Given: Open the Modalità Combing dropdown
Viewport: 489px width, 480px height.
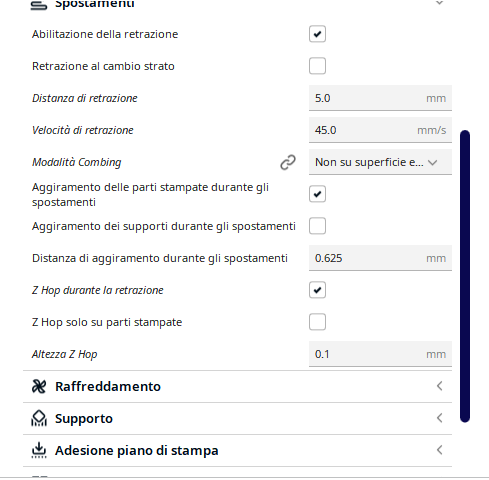Looking at the screenshot, I should coord(380,162).
